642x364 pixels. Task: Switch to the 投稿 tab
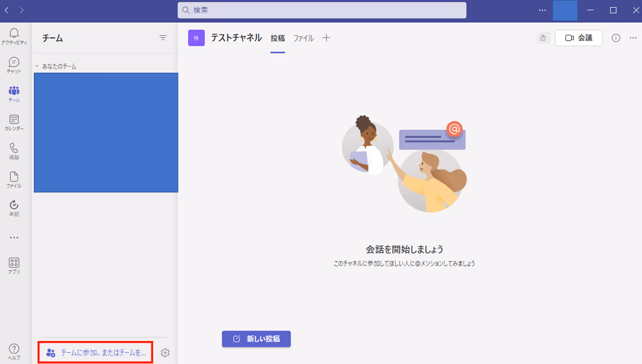tap(278, 38)
